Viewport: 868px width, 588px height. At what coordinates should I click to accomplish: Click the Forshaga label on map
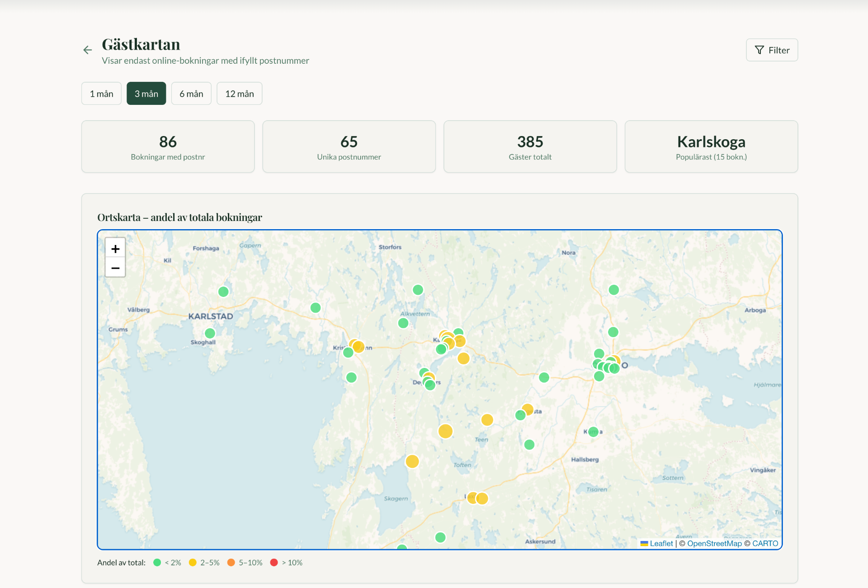pos(206,248)
